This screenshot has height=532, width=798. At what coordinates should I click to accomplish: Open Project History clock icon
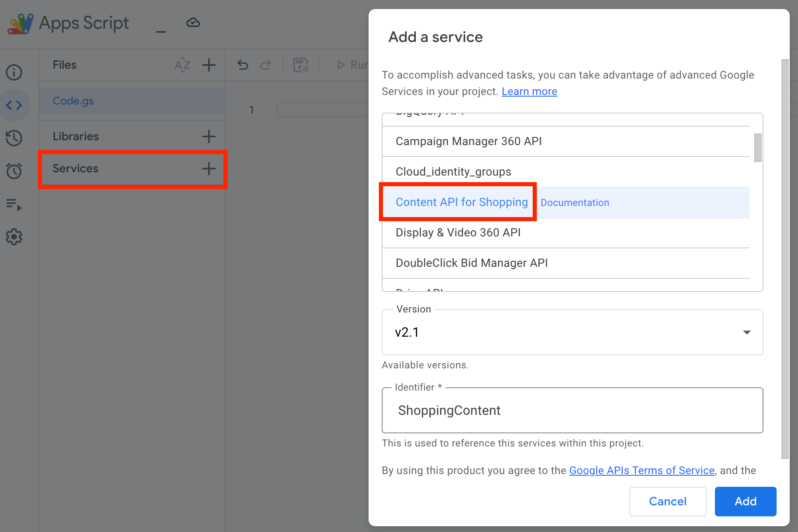click(x=14, y=138)
